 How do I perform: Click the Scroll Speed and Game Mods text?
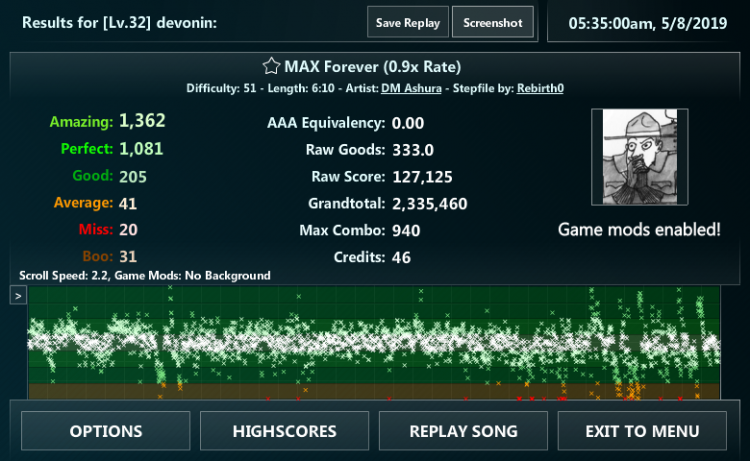[145, 275]
